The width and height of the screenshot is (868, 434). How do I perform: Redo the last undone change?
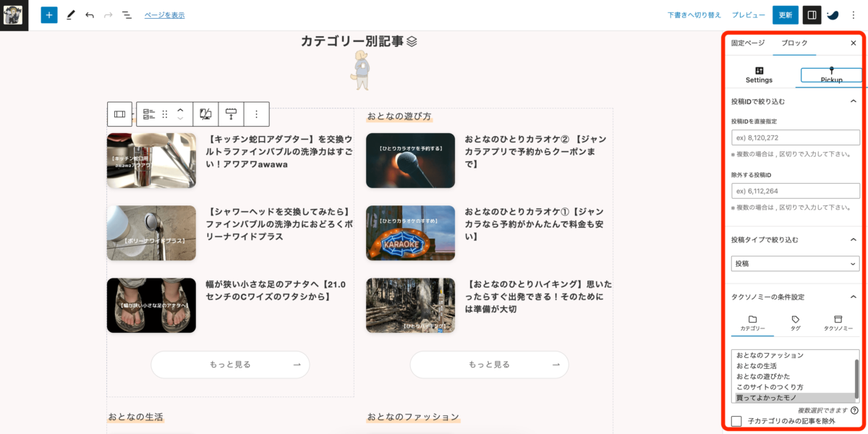[109, 14]
